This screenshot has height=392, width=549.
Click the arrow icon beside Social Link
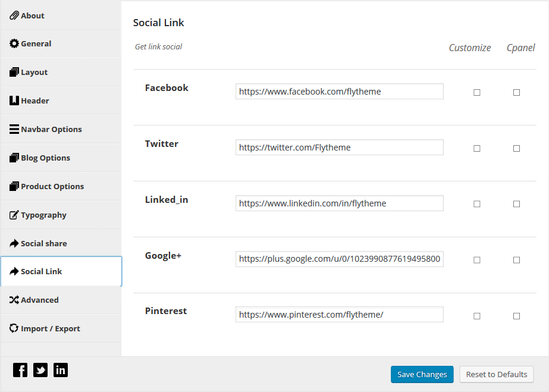pyautogui.click(x=14, y=271)
